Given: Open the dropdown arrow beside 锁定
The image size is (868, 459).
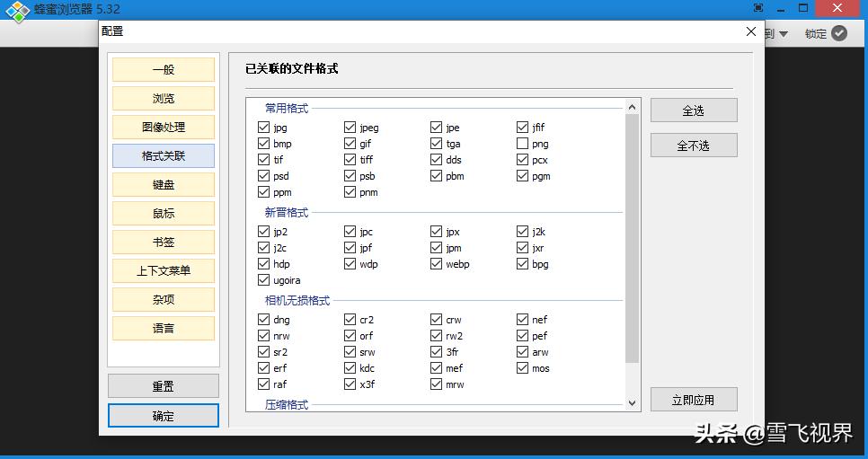Looking at the screenshot, I should tap(783, 34).
